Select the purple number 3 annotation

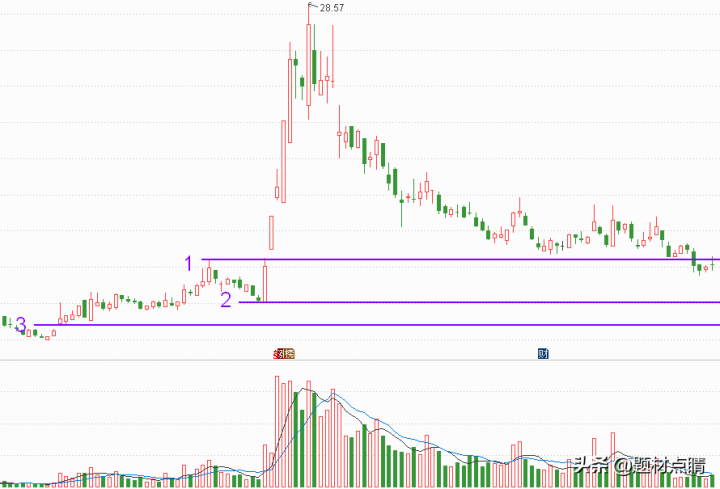(x=21, y=324)
